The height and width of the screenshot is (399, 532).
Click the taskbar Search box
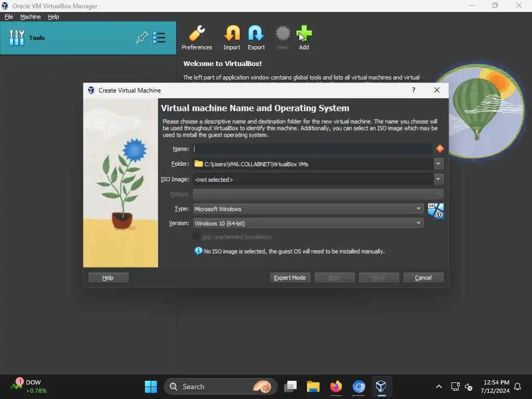[x=220, y=387]
